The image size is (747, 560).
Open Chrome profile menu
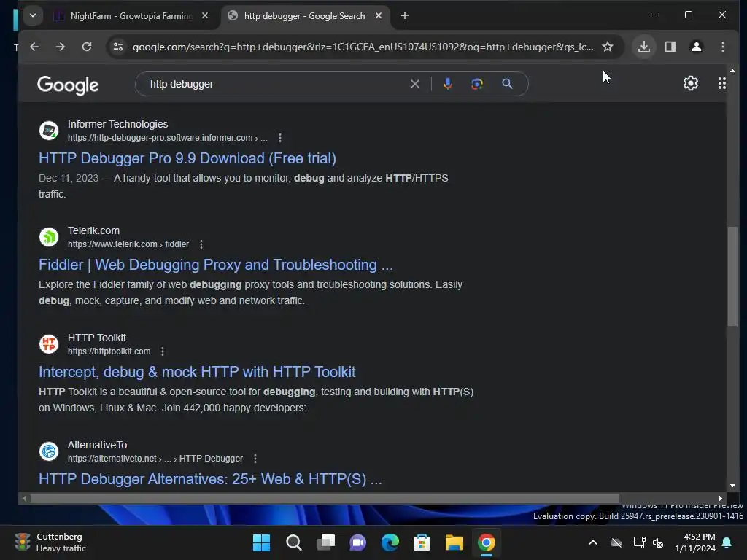tap(697, 47)
